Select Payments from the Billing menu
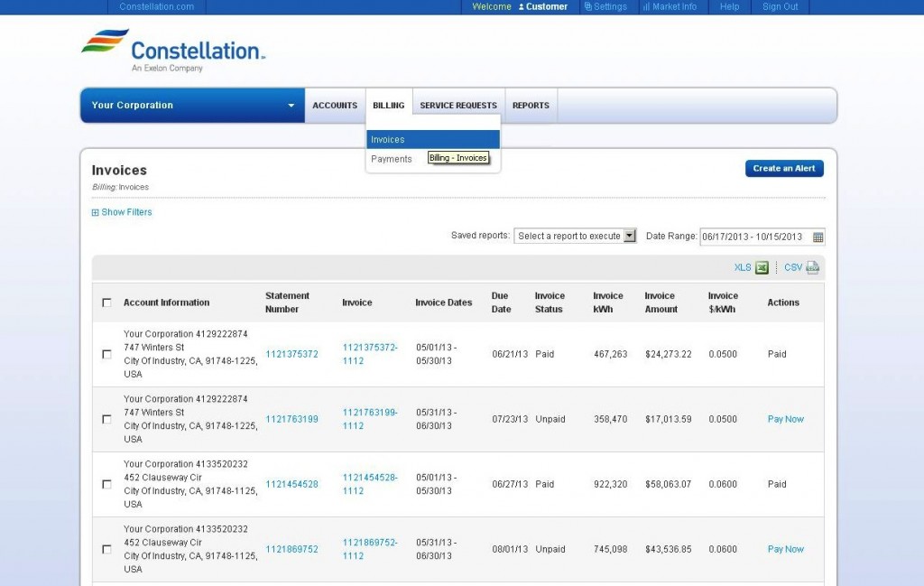Image resolution: width=924 pixels, height=586 pixels. tap(392, 159)
